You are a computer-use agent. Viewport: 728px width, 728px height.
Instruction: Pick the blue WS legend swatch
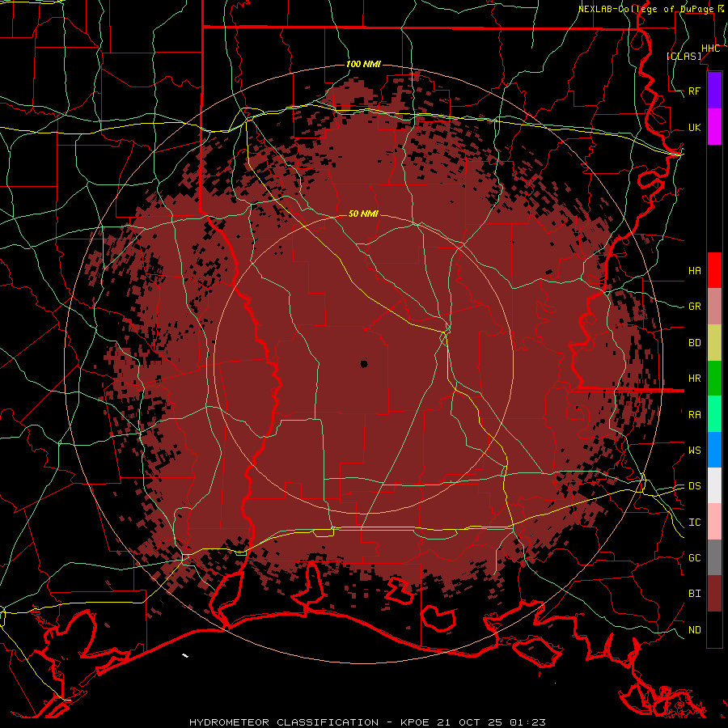click(714, 450)
